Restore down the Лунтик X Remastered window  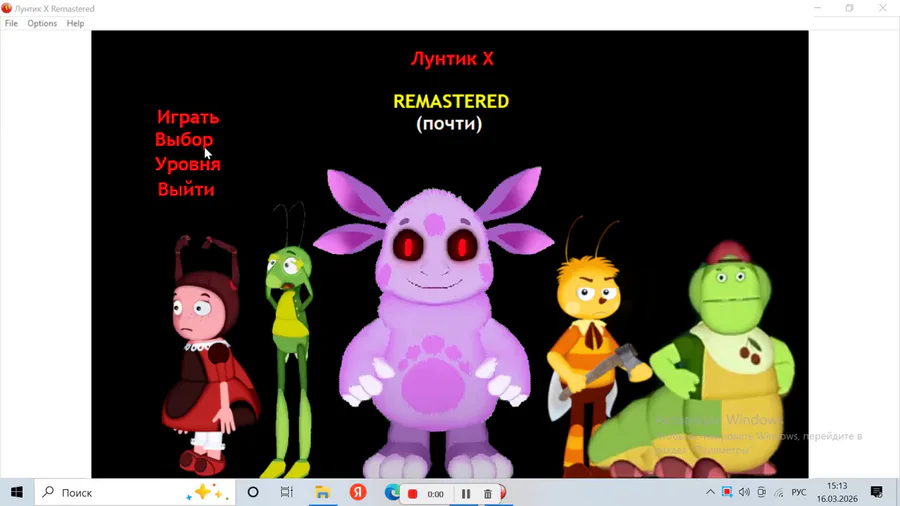849,8
